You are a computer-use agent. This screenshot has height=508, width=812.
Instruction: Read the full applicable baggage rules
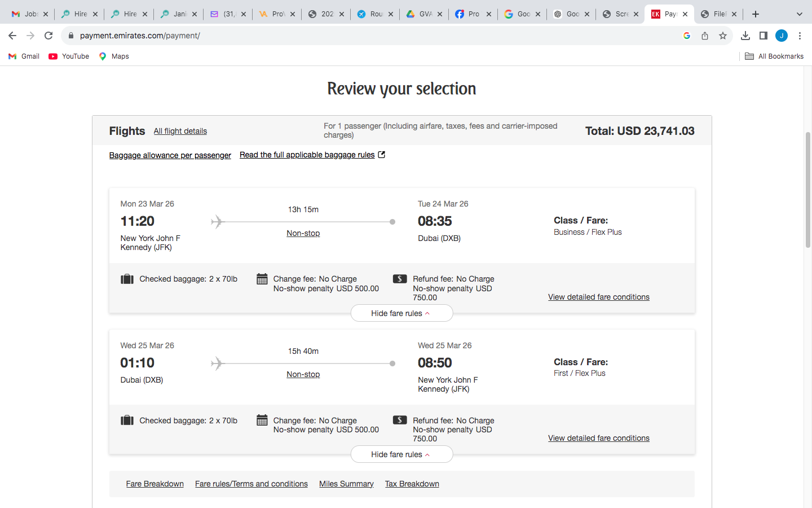(312, 155)
